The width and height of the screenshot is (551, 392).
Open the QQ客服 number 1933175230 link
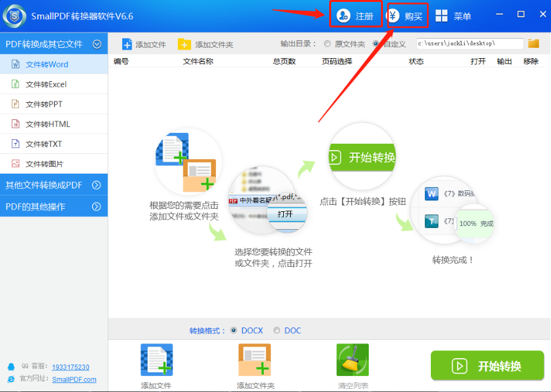70,367
